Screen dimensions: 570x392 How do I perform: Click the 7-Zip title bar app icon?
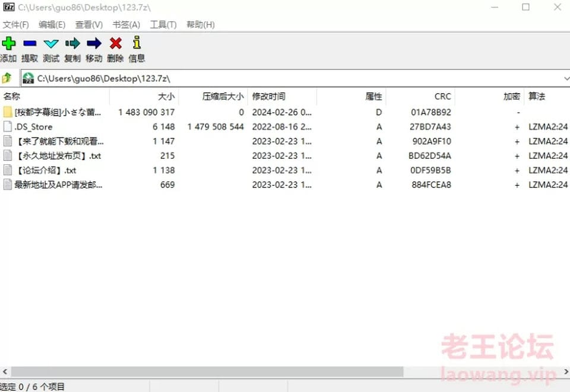coord(8,7)
